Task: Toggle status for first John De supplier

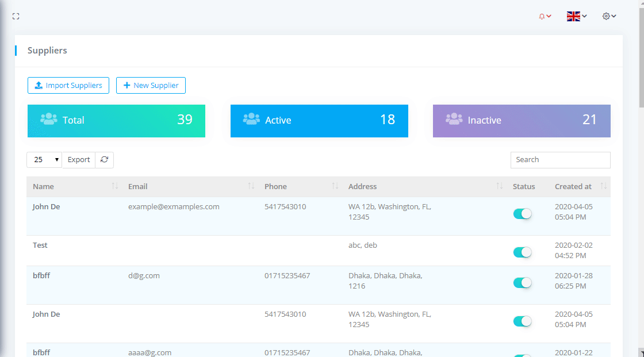Action: (522, 214)
